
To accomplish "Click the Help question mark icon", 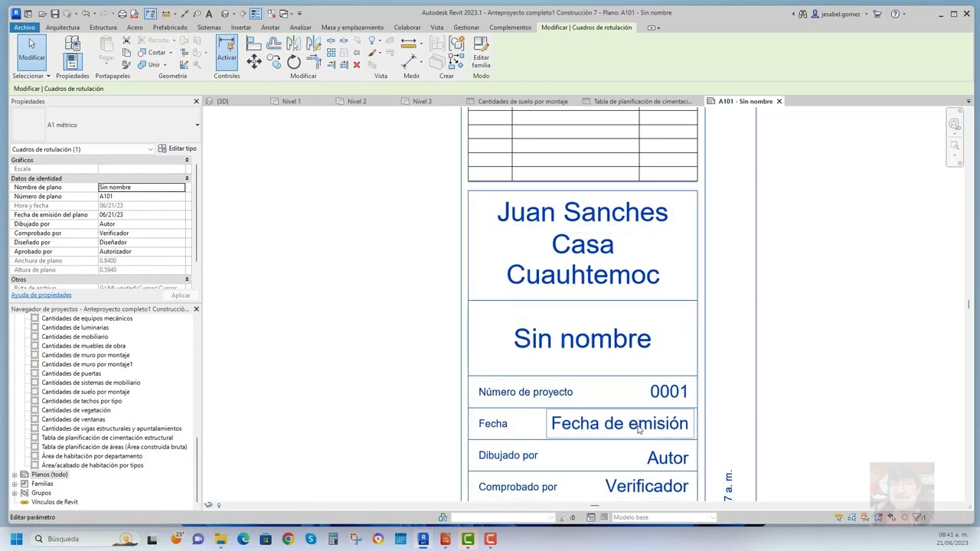I will coord(895,14).
